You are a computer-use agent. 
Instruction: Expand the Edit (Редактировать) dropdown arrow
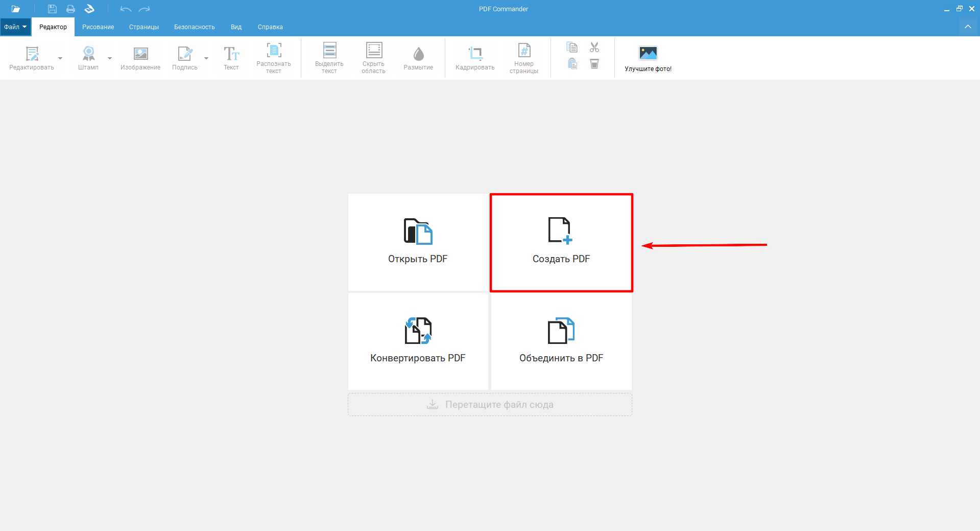[x=60, y=58]
